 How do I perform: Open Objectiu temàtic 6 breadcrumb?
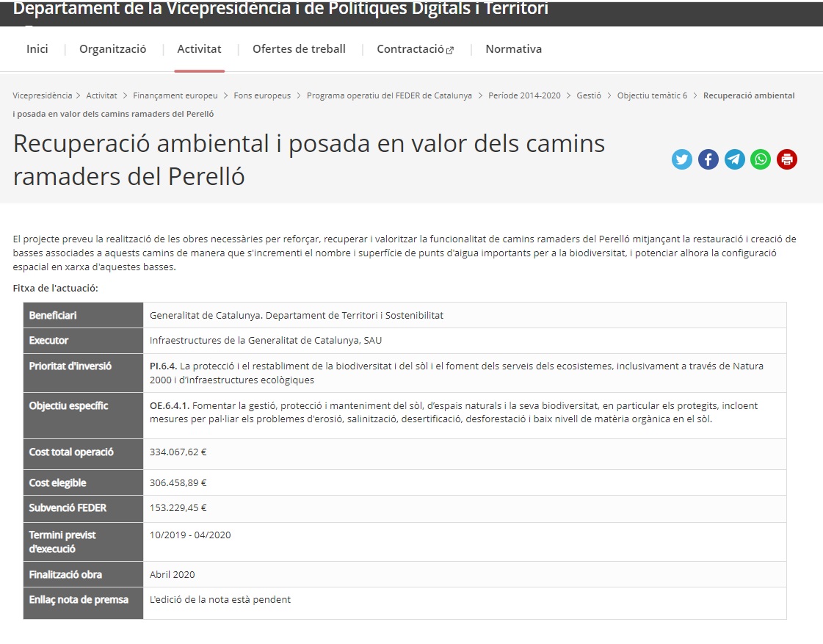(x=653, y=95)
